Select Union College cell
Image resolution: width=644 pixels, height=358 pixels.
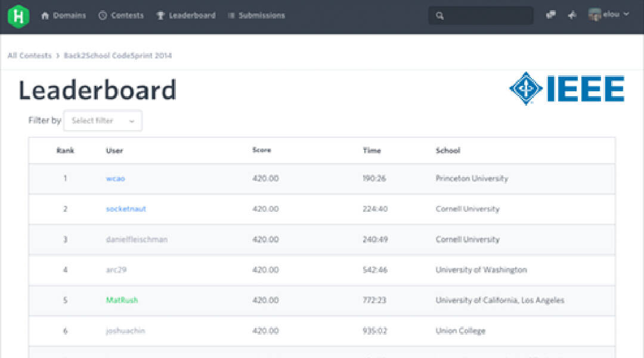[460, 331]
